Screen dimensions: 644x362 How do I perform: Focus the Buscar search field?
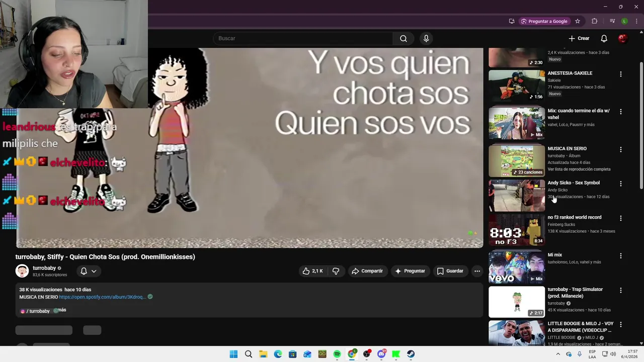click(302, 38)
